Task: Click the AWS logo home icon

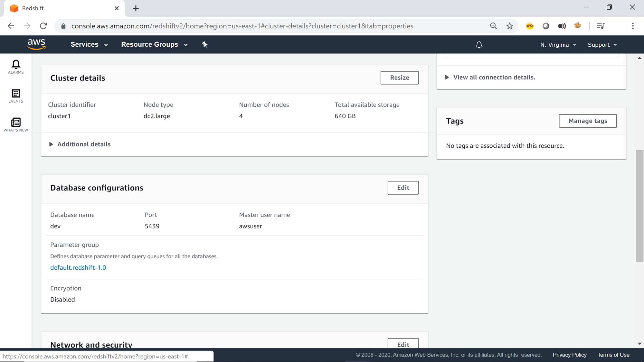Action: click(36, 44)
